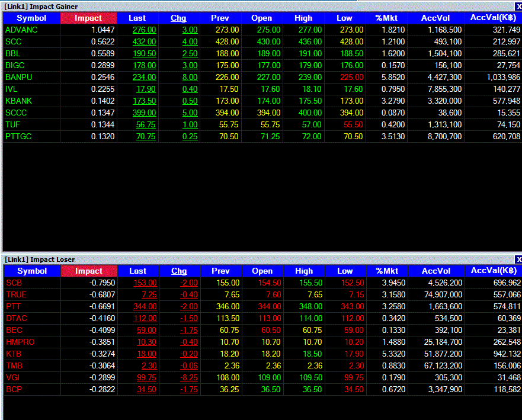Click TRUE last price 7.25
Image resolution: width=522 pixels, height=420 pixels.
coord(149,294)
